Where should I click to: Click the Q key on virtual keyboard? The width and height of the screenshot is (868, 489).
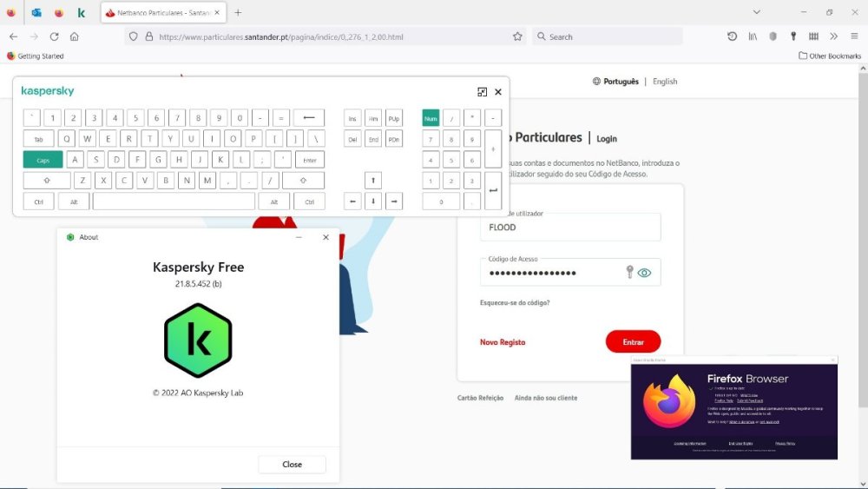click(67, 139)
